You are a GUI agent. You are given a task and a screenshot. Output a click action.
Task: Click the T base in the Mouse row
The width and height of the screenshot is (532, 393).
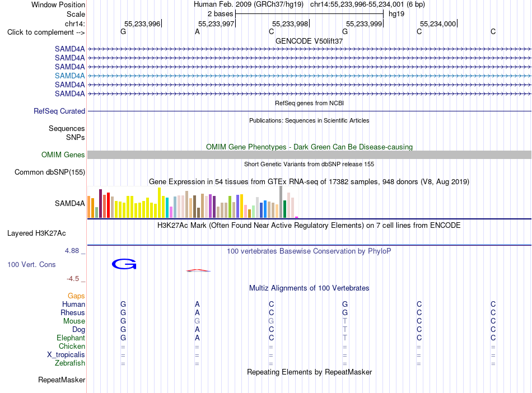[345, 321]
